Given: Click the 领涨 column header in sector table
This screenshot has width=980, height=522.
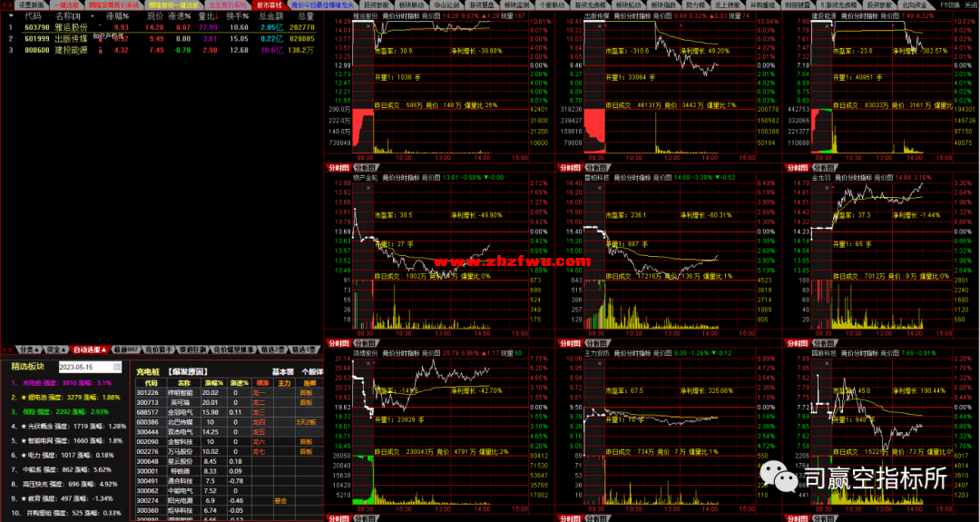Looking at the screenshot, I should tap(261, 382).
